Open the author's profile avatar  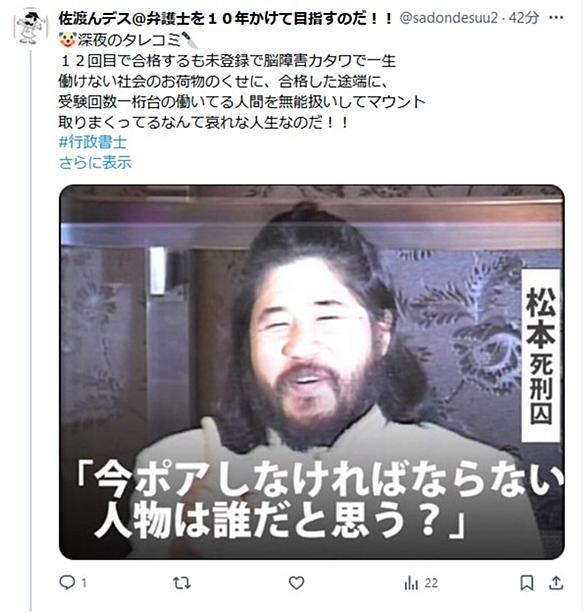30,28
